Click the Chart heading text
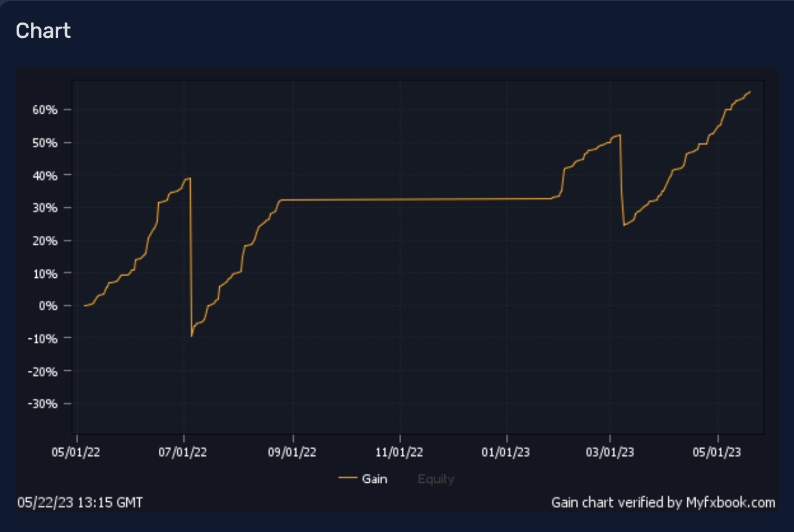 pos(43,31)
